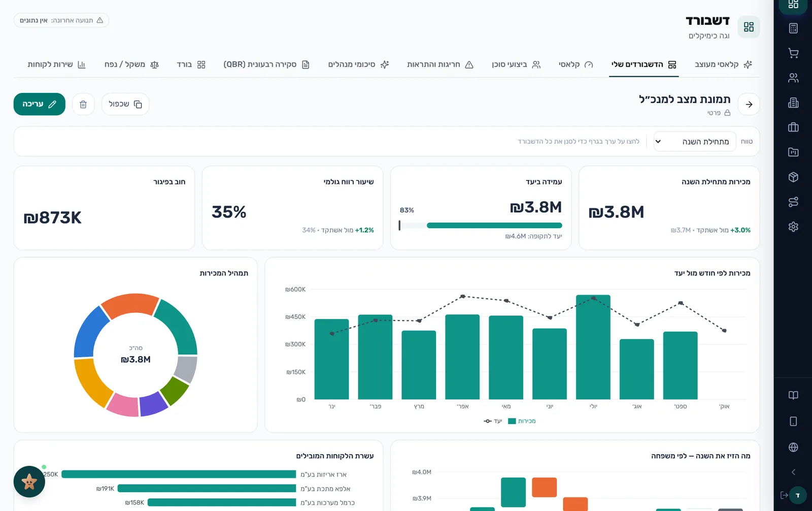812x511 pixels.
Task: Switch to the בורד tab
Action: (191, 65)
